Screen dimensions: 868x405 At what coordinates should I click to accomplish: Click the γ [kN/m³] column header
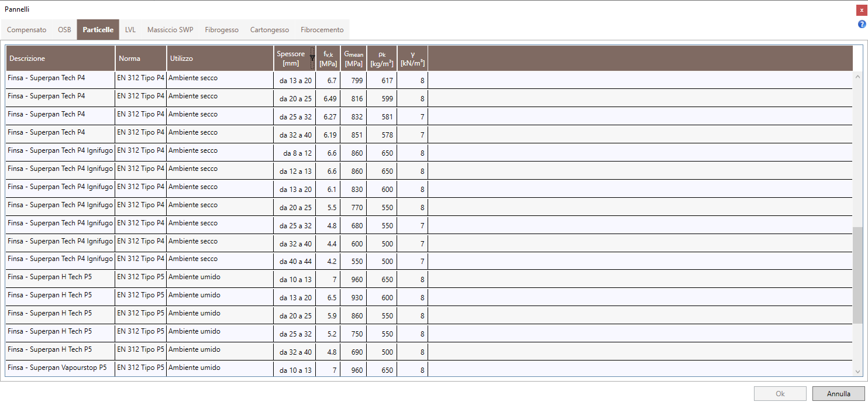[412, 59]
